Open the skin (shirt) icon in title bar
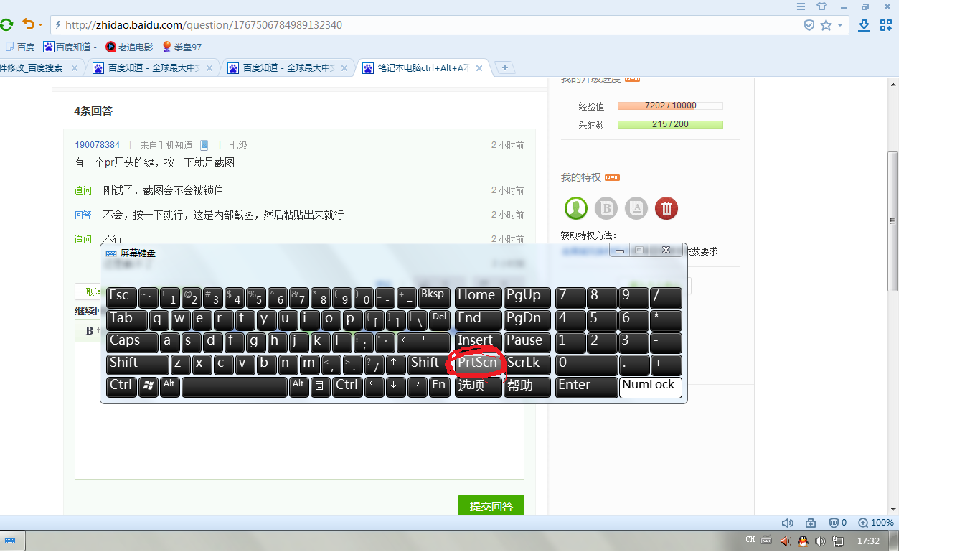Image resolution: width=980 pixels, height=560 pixels. pos(822,6)
